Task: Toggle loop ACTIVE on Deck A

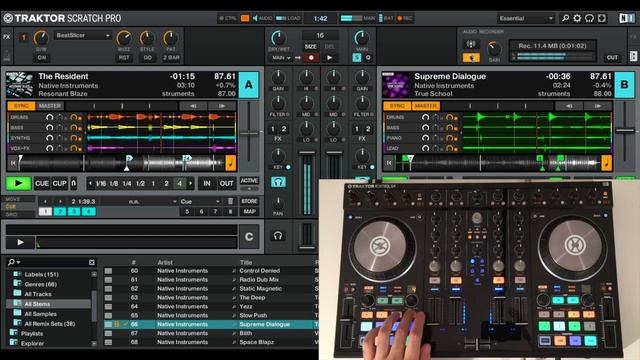Action: point(249,180)
